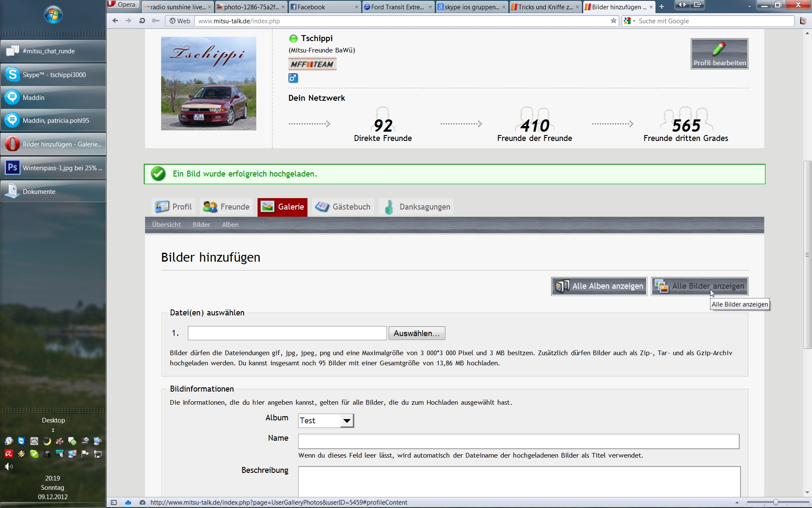Click the volume speaker tray icon
The width and height of the screenshot is (812, 508).
pos(8,467)
